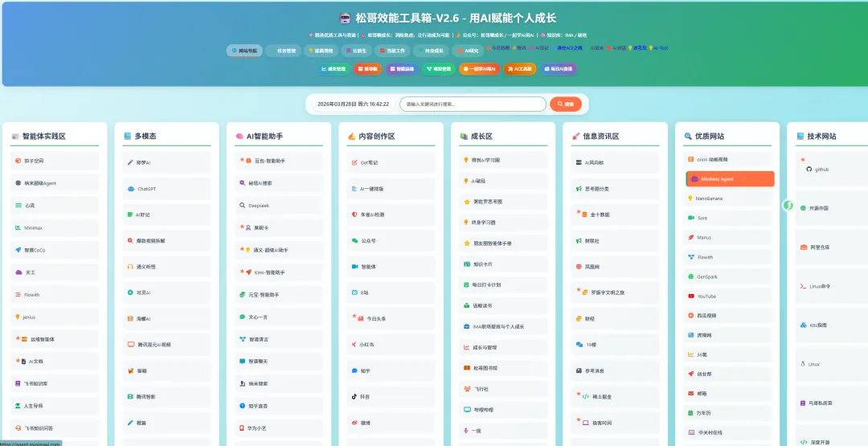Click the 凤凰网 globe icon
This screenshot has height=446, width=868.
pos(579,267)
